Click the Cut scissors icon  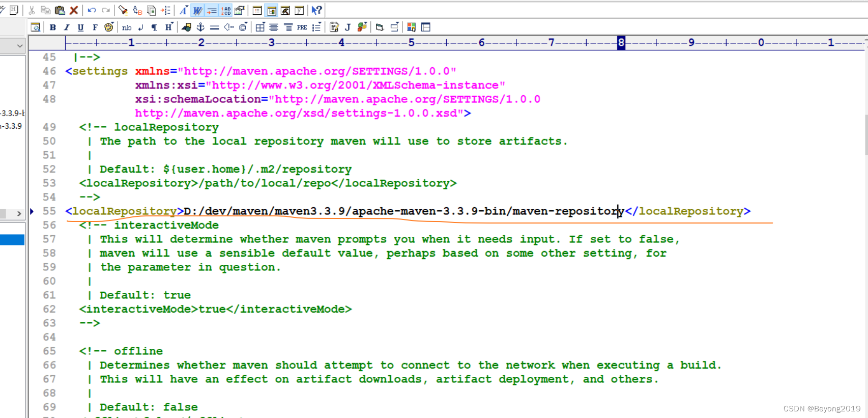[x=32, y=10]
